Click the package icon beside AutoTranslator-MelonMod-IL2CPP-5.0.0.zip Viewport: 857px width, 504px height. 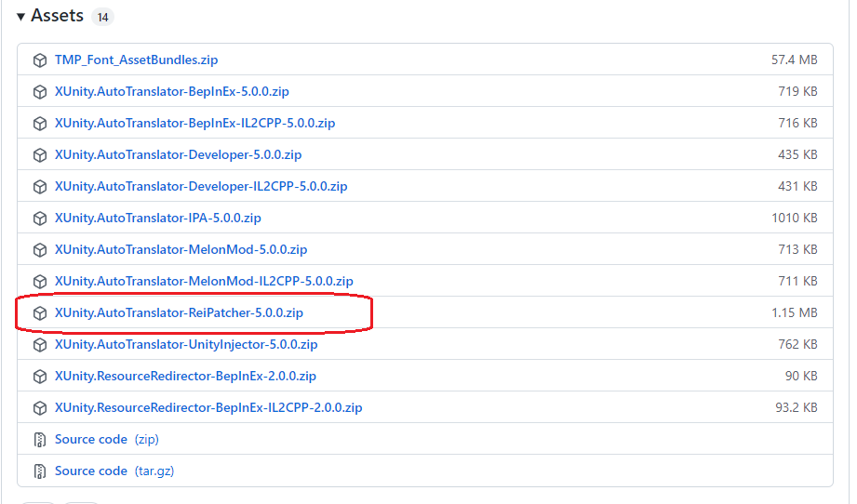(40, 281)
